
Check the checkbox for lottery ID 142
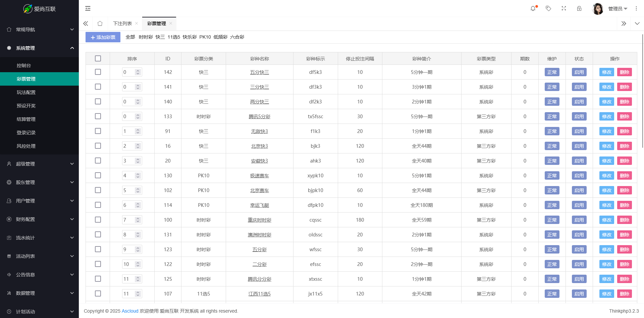[98, 72]
